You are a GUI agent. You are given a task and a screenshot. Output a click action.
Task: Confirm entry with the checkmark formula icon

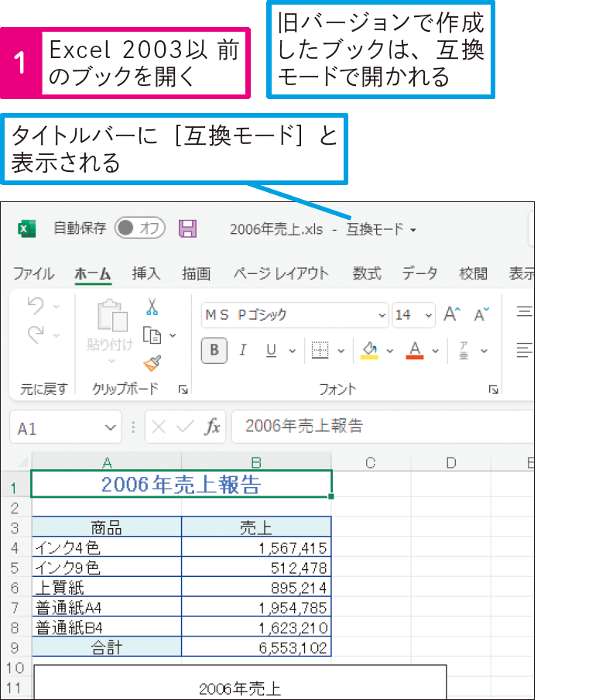[x=185, y=427]
